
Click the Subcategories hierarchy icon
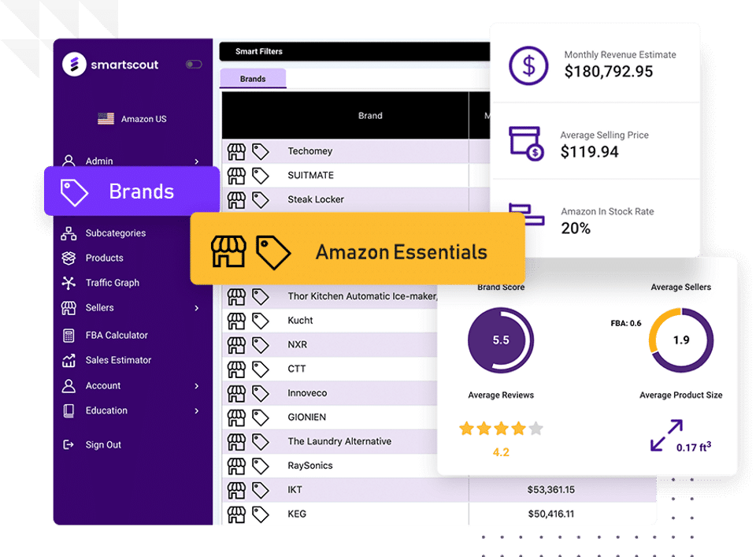[x=69, y=233]
